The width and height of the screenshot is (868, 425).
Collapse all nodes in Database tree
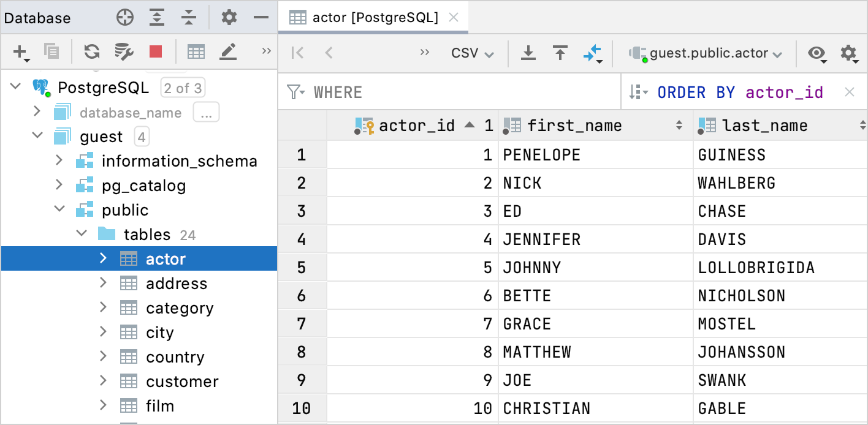pyautogui.click(x=189, y=17)
